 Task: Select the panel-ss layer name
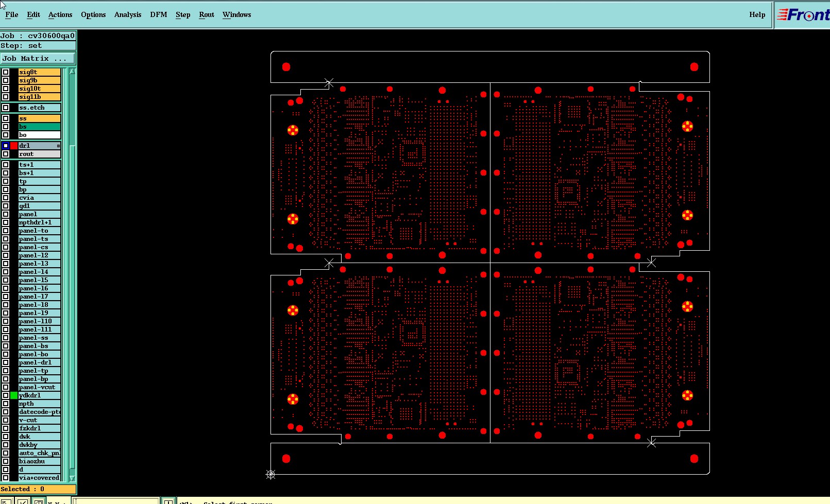point(40,338)
